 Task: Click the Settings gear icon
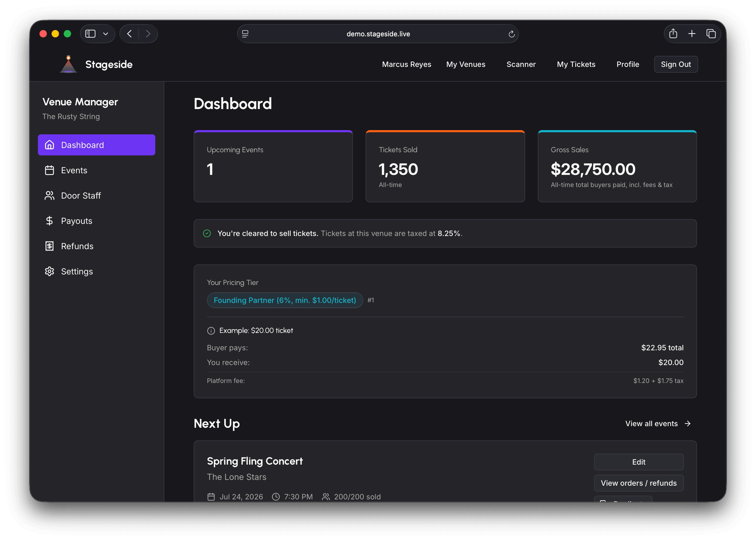click(49, 272)
